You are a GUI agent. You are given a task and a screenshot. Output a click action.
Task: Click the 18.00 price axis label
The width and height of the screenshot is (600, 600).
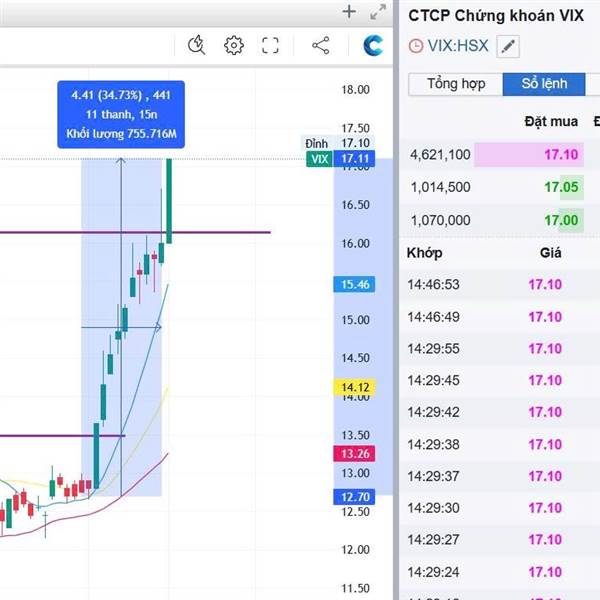[355, 90]
